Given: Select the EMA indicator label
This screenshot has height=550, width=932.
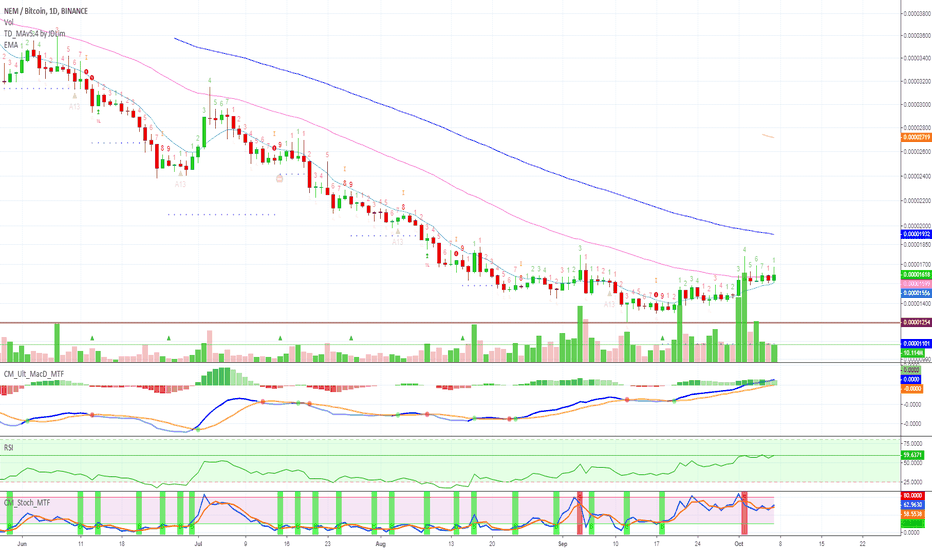Looking at the screenshot, I should coord(11,45).
